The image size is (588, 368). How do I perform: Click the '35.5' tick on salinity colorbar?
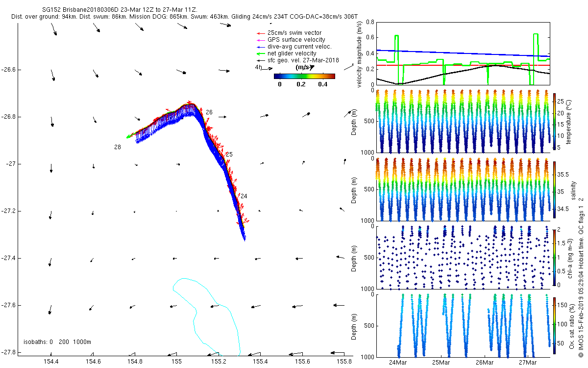tap(563, 175)
